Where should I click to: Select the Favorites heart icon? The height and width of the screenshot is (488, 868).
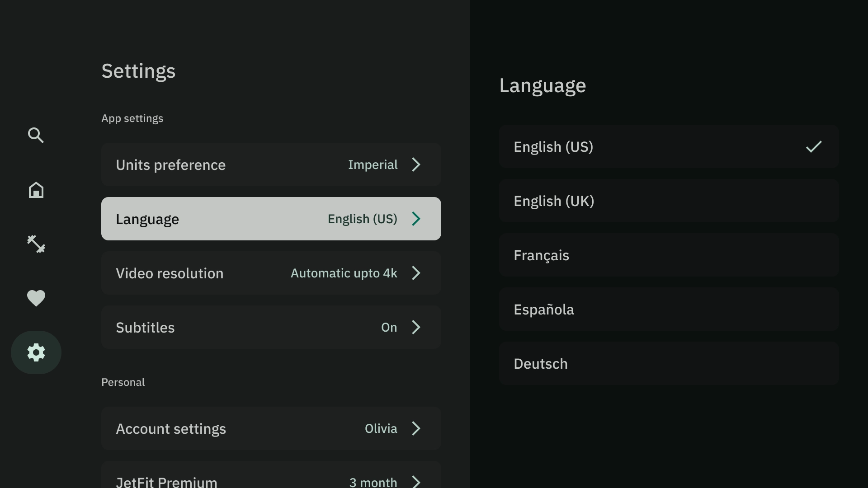pyautogui.click(x=36, y=298)
